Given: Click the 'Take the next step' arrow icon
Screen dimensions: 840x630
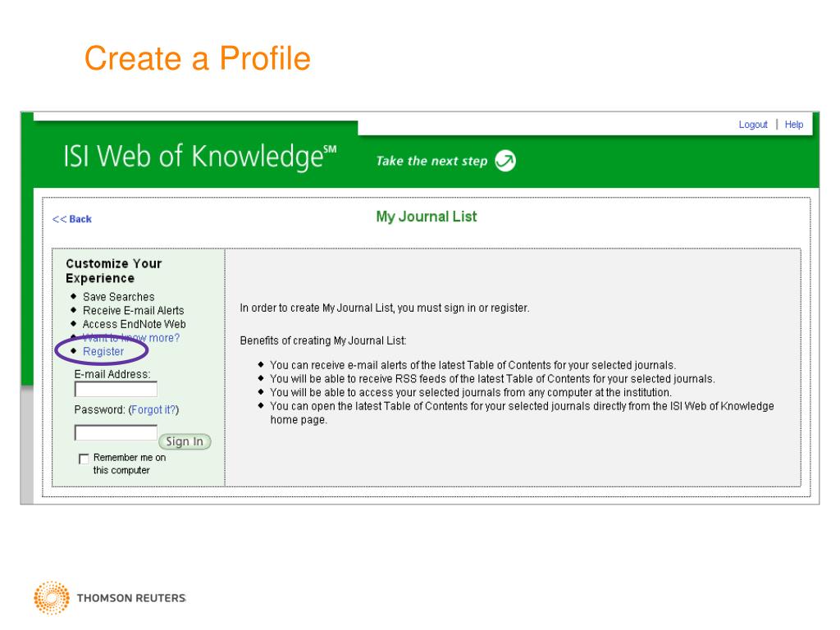Looking at the screenshot, I should [504, 161].
